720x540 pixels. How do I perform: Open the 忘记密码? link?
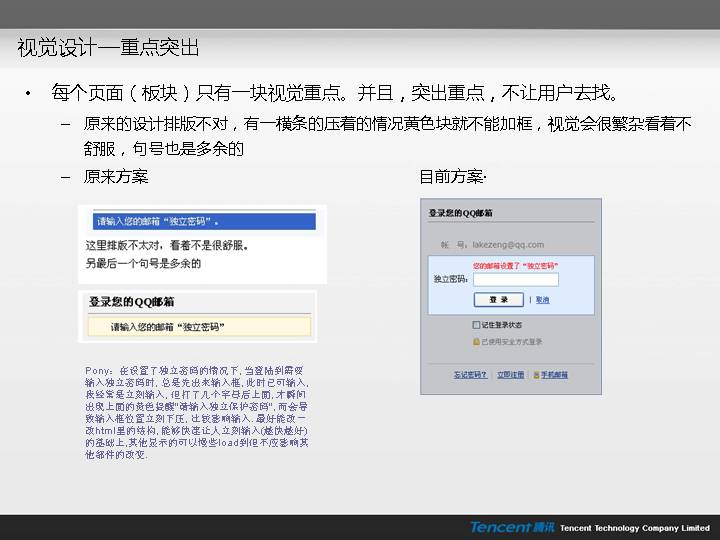coord(470,375)
